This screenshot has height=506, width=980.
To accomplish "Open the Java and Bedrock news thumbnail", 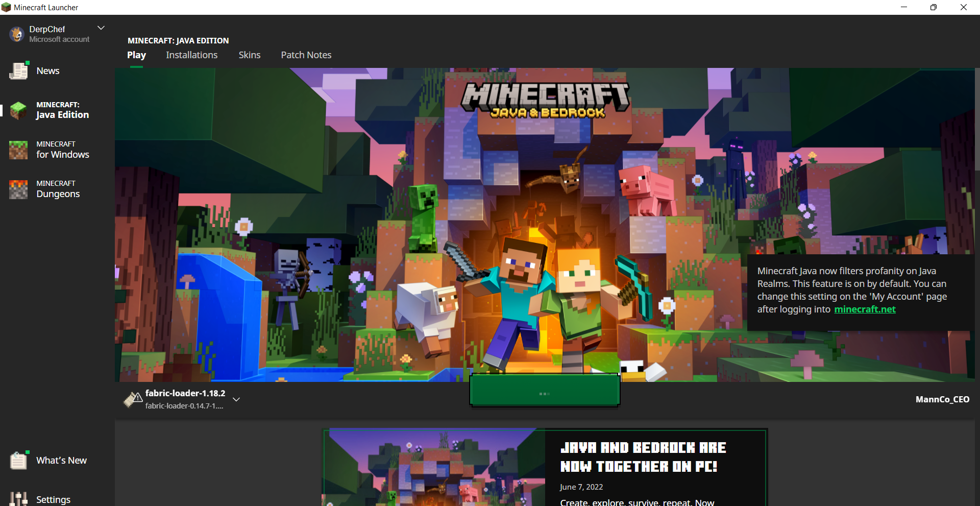I will 434,467.
